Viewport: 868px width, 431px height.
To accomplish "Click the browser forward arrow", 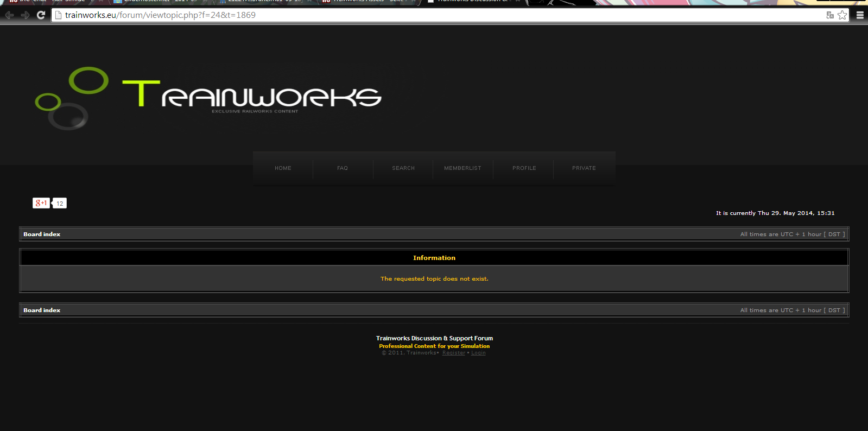I will click(x=25, y=15).
